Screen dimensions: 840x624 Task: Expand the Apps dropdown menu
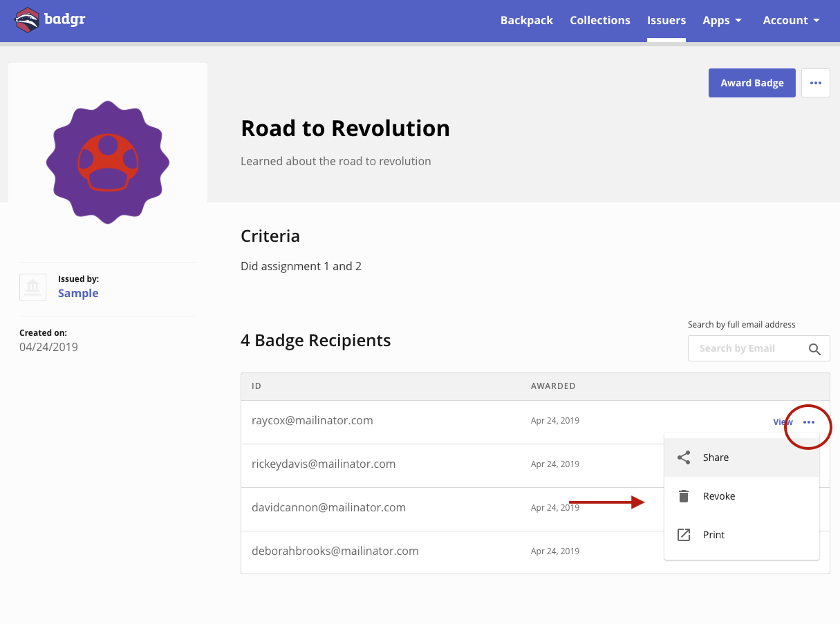(x=722, y=20)
